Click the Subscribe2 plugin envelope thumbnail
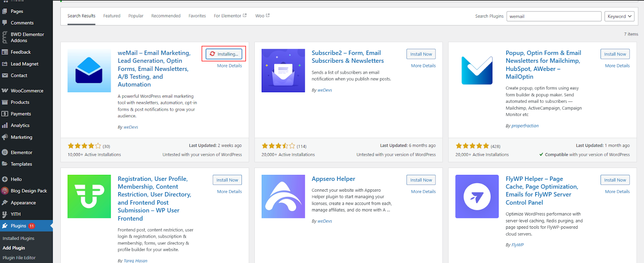Screen dimensions: 644x263 (283, 70)
